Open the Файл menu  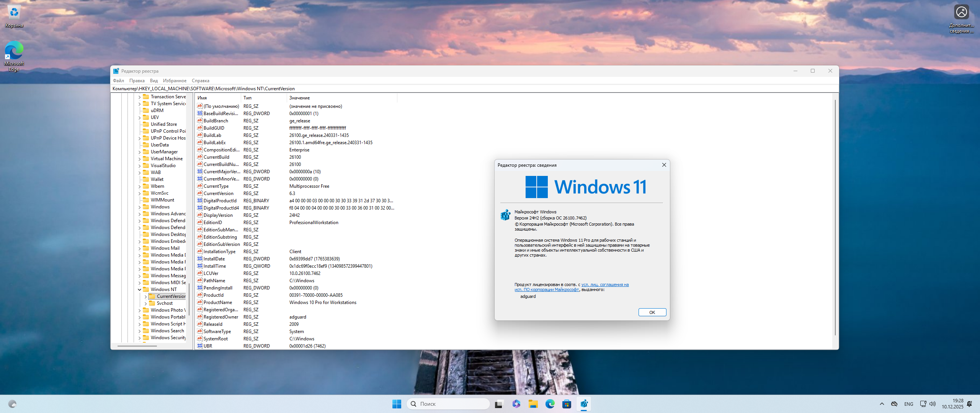point(118,81)
